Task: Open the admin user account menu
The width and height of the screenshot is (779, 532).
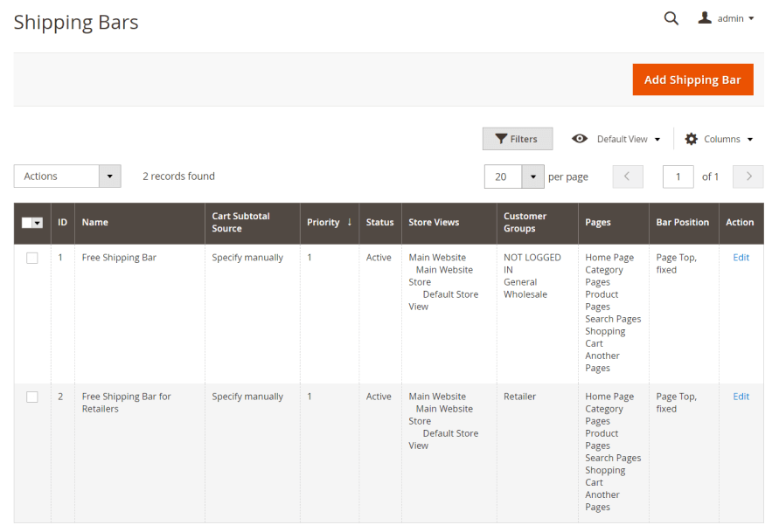Action: 726,18
